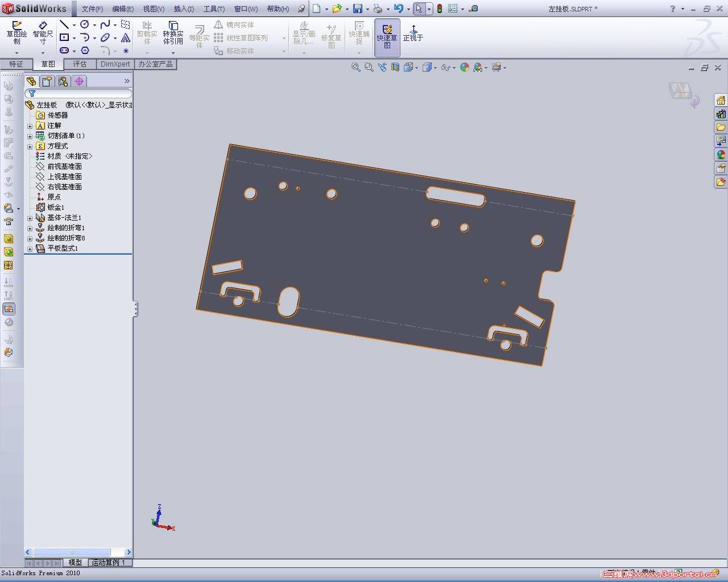Select 右视基准面 in the feature tree
The height and width of the screenshot is (582, 728).
click(x=64, y=187)
